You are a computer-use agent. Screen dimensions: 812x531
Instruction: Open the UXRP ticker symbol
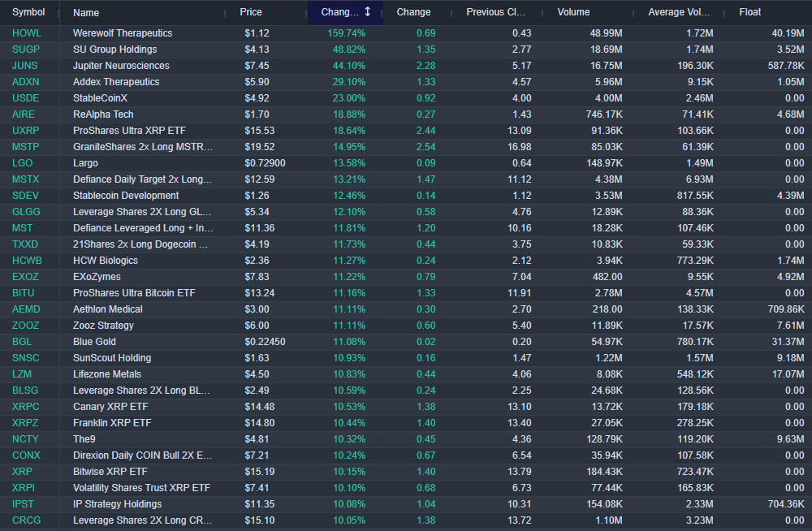coord(25,131)
